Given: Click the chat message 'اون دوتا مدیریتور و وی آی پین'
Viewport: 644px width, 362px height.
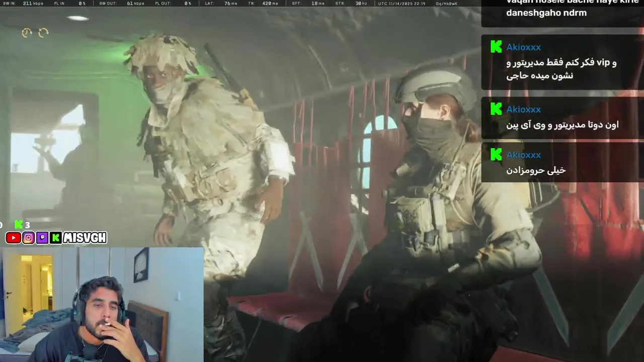Looking at the screenshot, I should (562, 125).
